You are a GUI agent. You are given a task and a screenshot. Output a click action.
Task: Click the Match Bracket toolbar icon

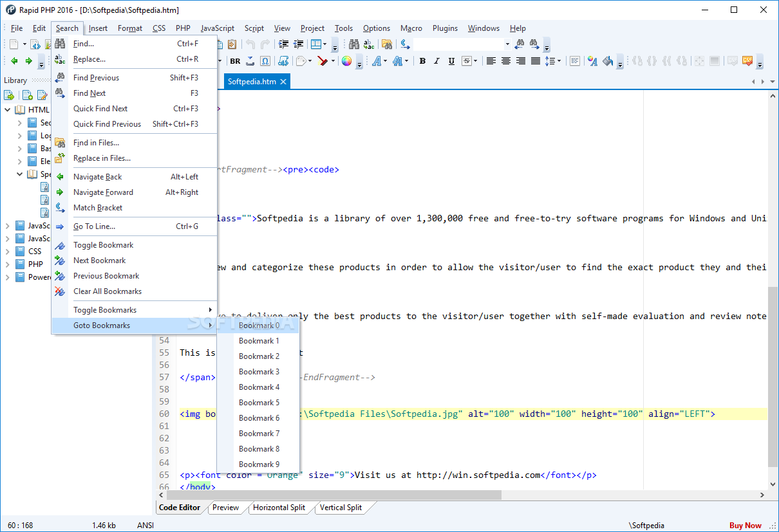point(405,44)
